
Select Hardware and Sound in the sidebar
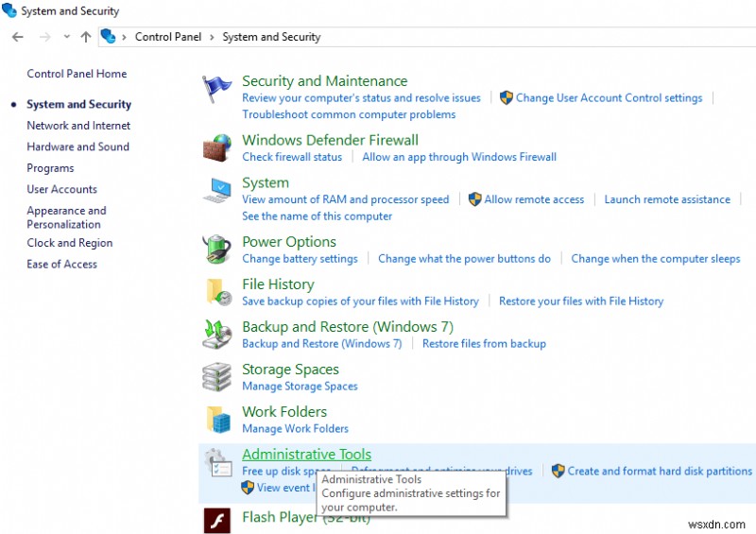coord(77,146)
